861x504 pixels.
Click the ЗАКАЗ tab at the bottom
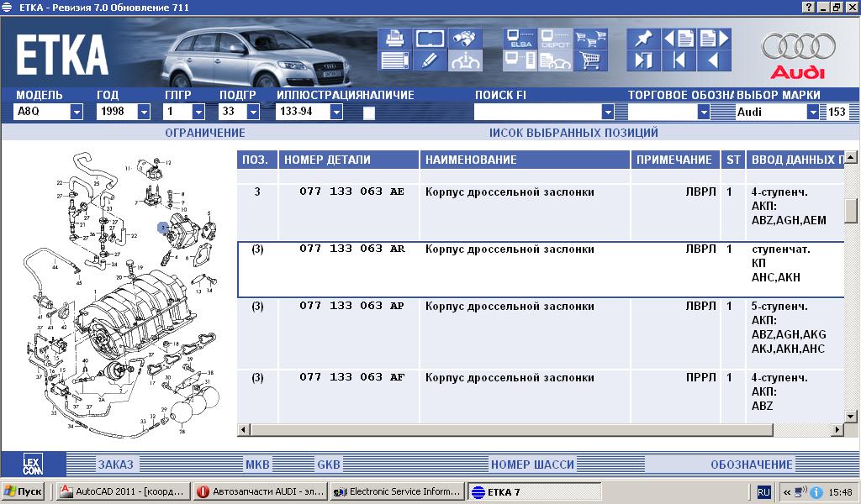pyautogui.click(x=115, y=465)
